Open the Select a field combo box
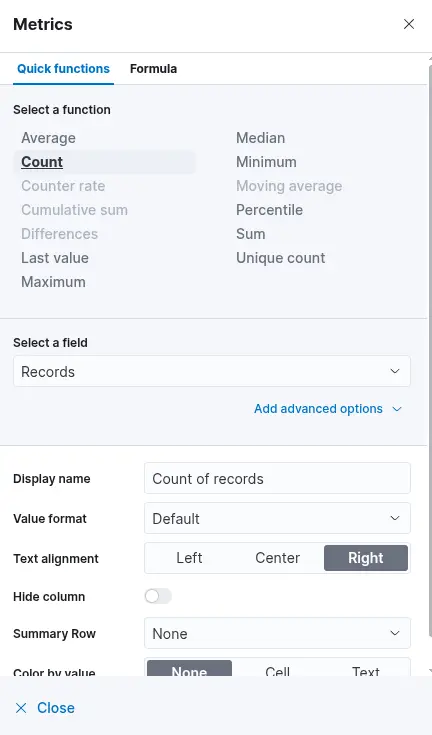 pos(212,371)
